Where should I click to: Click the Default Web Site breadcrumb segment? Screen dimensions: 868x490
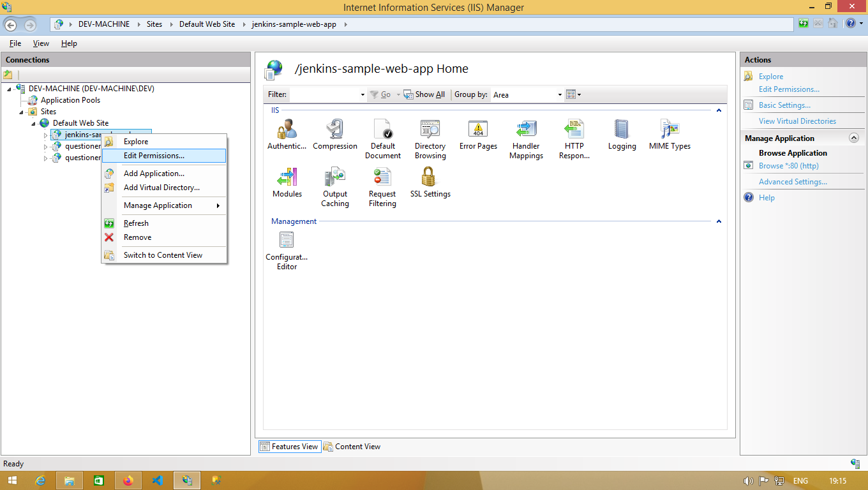tap(207, 24)
